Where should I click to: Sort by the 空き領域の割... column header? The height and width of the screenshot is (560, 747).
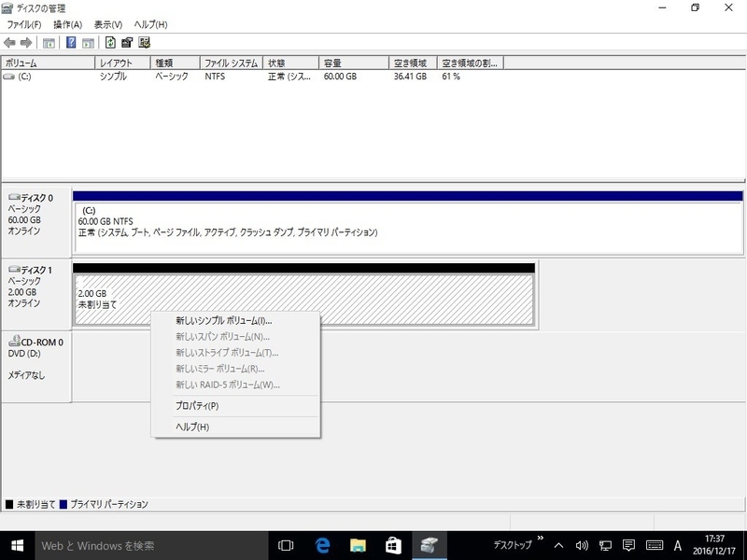click(471, 63)
